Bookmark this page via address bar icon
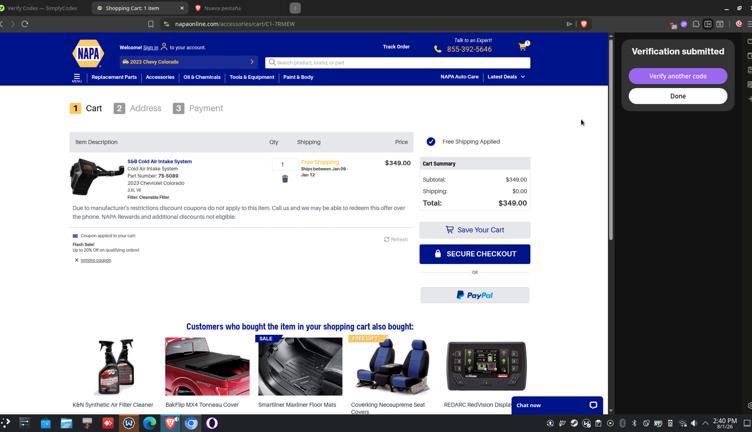This screenshot has width=752, height=432. pyautogui.click(x=151, y=23)
